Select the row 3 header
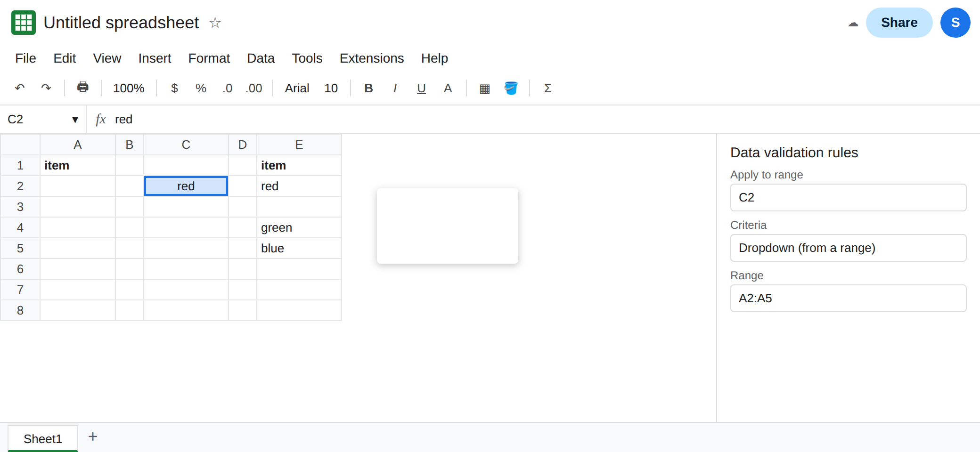The height and width of the screenshot is (452, 980). [x=20, y=207]
